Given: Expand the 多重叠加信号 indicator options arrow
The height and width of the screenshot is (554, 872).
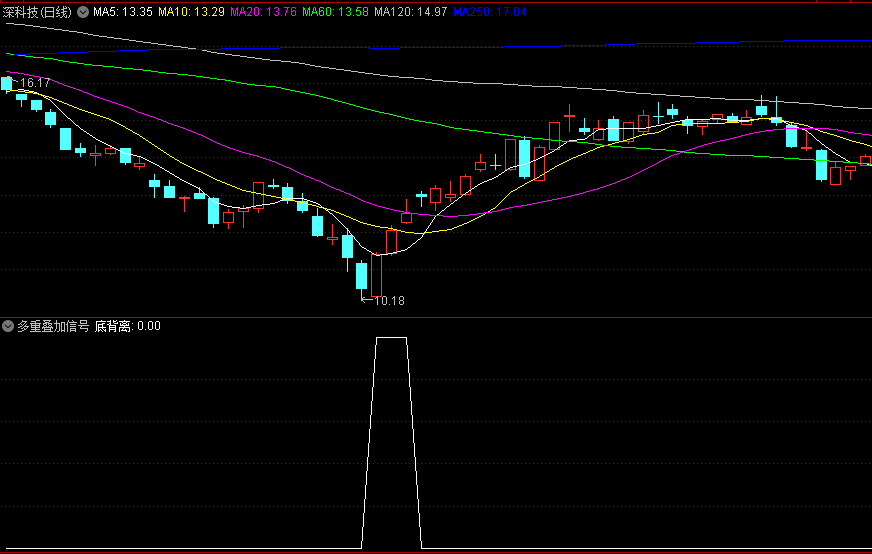Looking at the screenshot, I should (x=8, y=326).
